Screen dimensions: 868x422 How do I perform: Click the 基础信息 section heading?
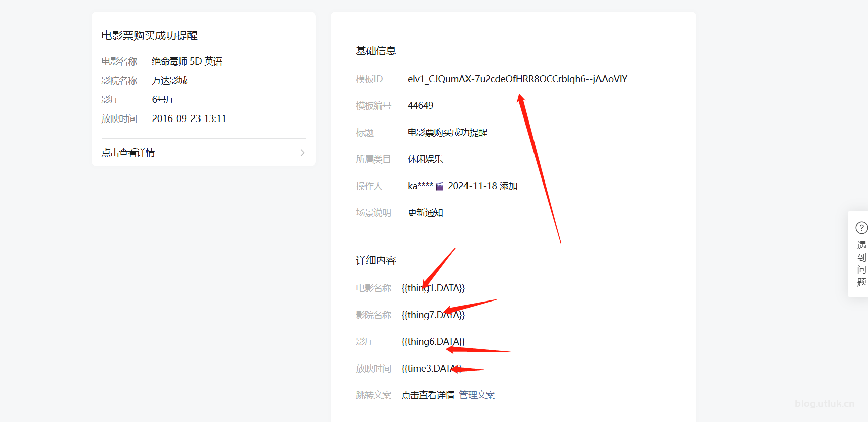376,51
